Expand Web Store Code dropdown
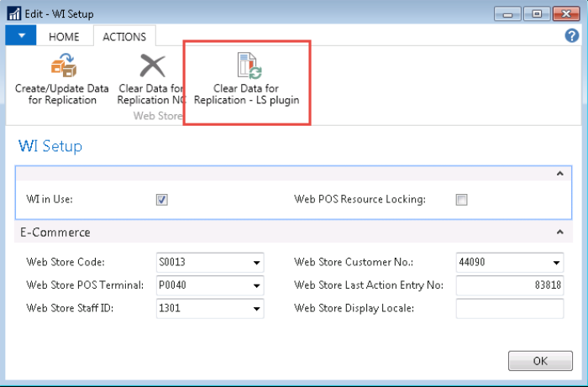This screenshot has height=387, width=588. click(256, 263)
